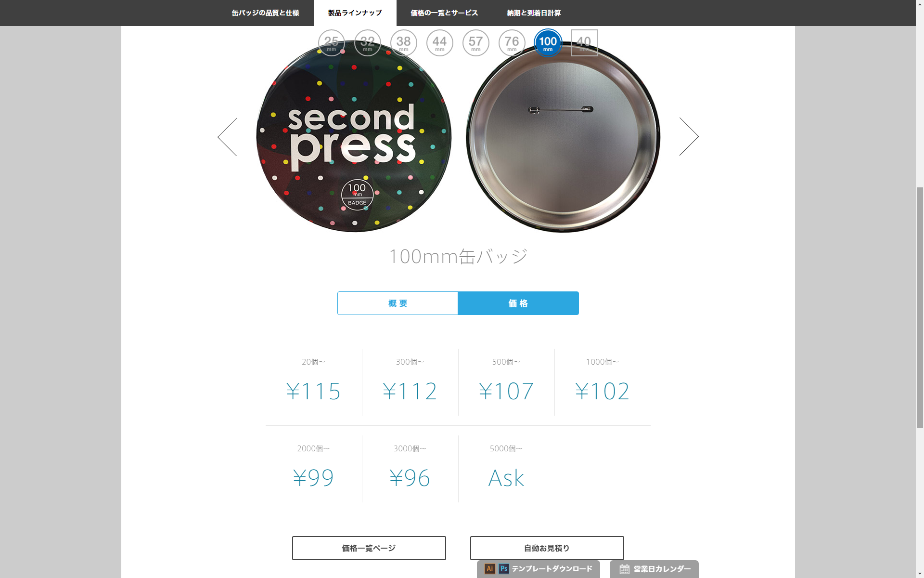
Task: Open 営業日カレンダー panel
Action: [x=654, y=569]
